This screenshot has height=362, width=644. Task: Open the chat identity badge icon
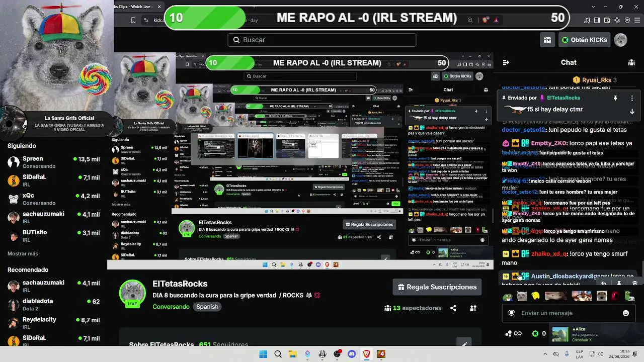point(512,313)
